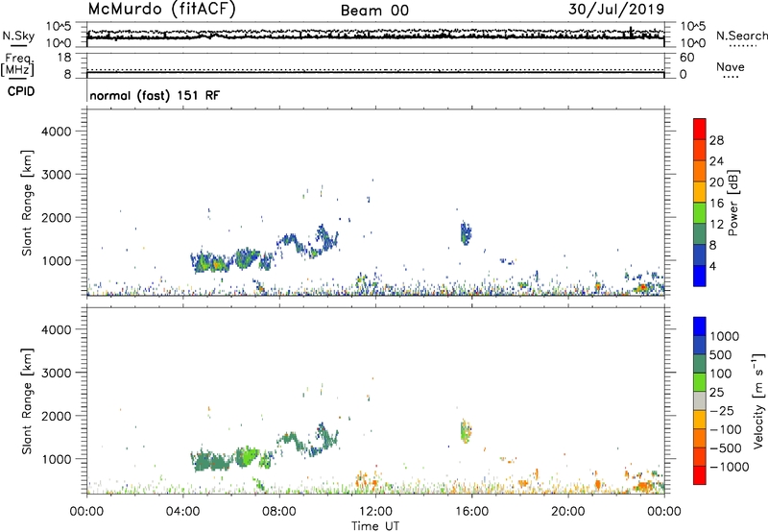Click the power panel echo cluster near 16:00
Image resolution: width=768 pixels, height=532 pixels.
[x=466, y=233]
